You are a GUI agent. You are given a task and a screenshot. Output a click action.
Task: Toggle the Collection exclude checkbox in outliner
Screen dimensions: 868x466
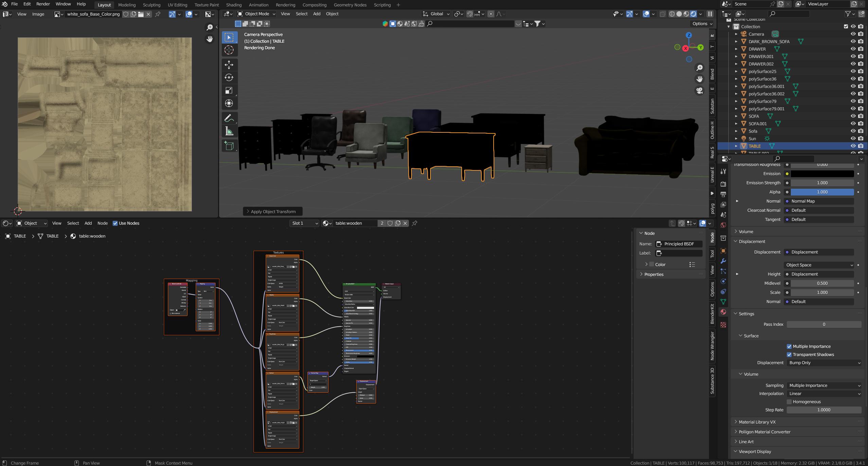pyautogui.click(x=846, y=26)
